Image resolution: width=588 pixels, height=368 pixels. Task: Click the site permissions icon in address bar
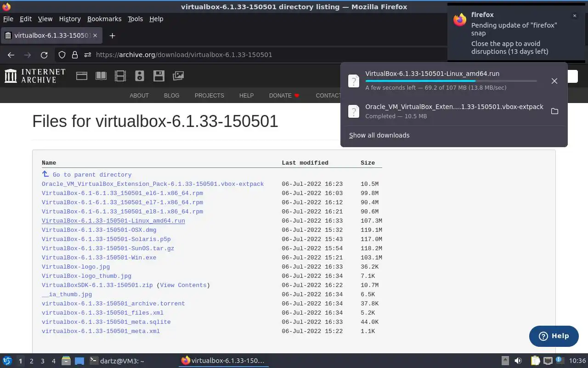tap(88, 55)
